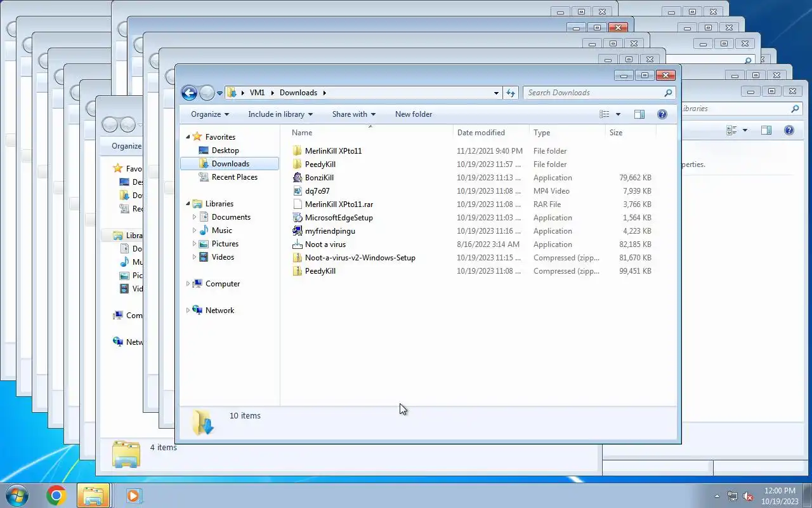The width and height of the screenshot is (812, 508).
Task: Click the refresh button beside the address bar
Action: pyautogui.click(x=511, y=93)
